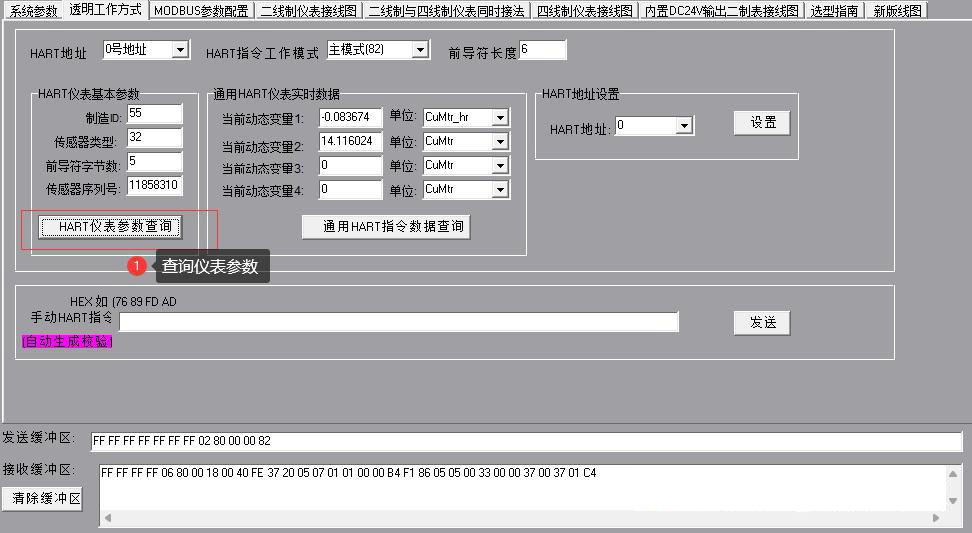Click the receive buffer scroll-right arrow
Screen dimensions: 972x533
[x=936, y=518]
